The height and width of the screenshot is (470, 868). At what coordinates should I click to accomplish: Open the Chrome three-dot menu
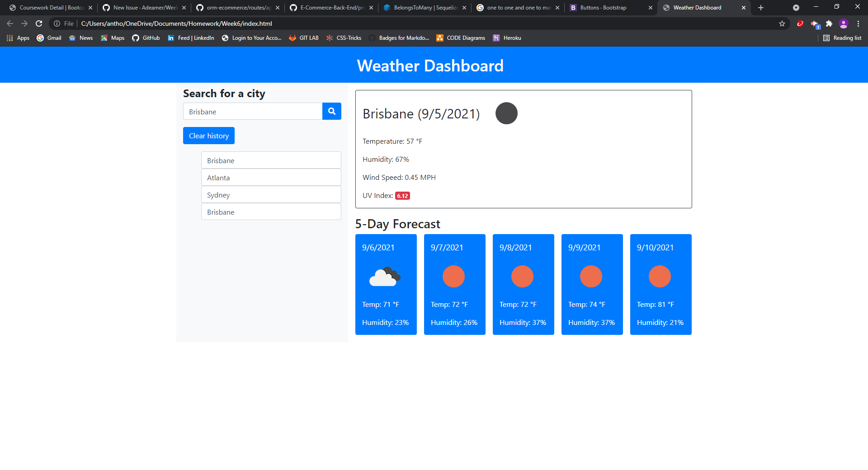(x=858, y=23)
